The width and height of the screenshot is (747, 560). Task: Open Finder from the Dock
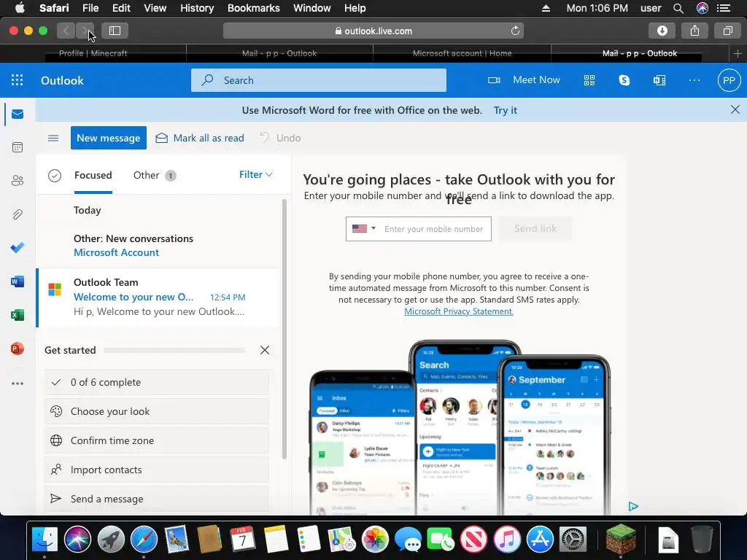pyautogui.click(x=44, y=540)
